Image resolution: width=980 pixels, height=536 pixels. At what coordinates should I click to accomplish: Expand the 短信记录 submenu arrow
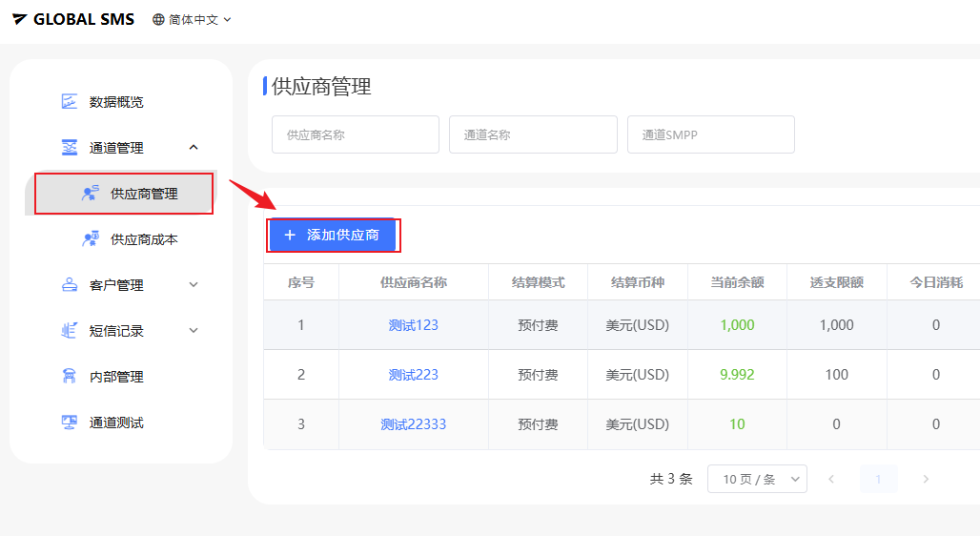[x=194, y=330]
